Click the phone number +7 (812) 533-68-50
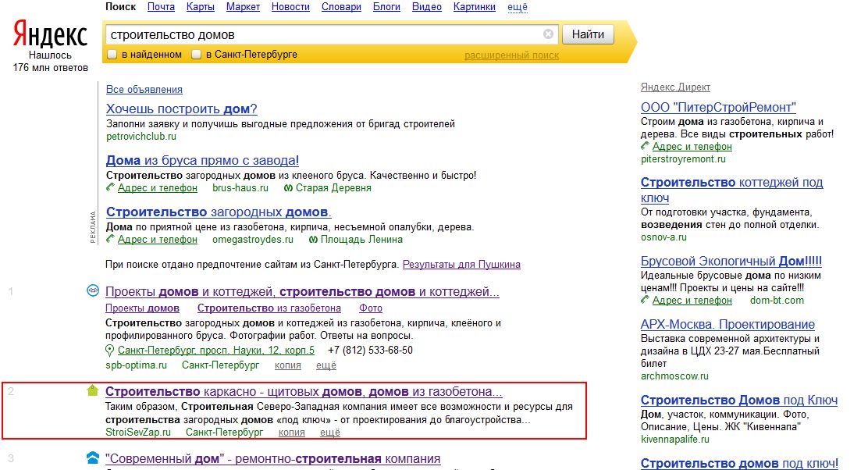 (x=370, y=350)
